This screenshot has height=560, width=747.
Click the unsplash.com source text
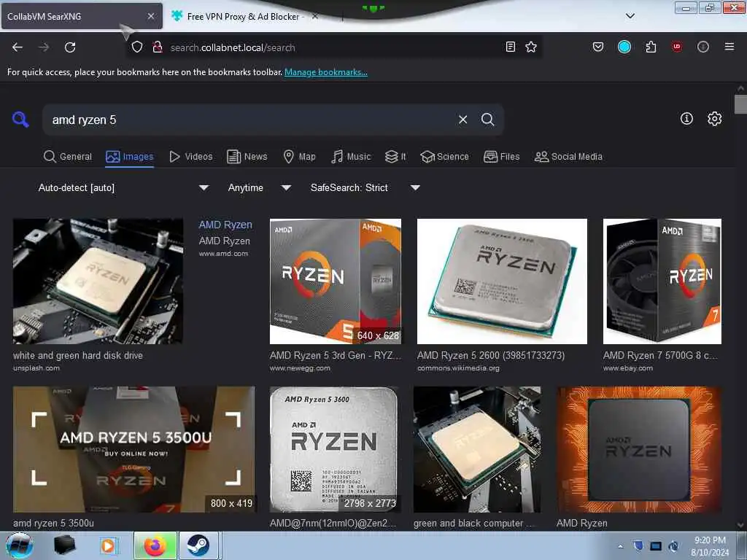point(36,368)
